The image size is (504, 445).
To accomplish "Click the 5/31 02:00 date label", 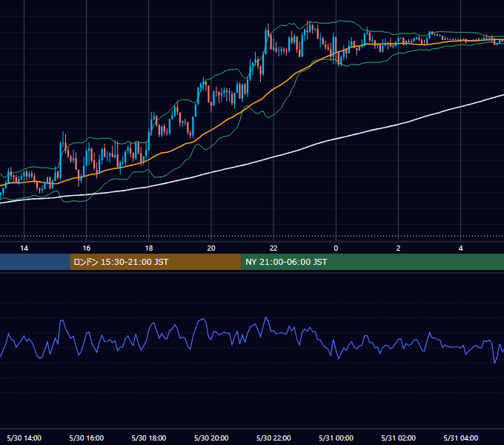I will 398,438.
